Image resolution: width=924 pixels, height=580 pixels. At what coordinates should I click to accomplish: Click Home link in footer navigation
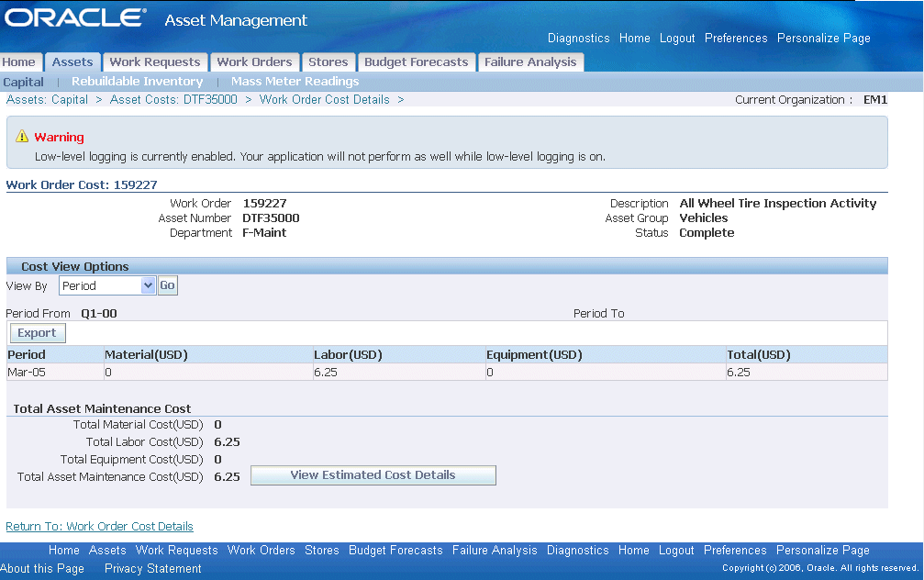coord(63,550)
